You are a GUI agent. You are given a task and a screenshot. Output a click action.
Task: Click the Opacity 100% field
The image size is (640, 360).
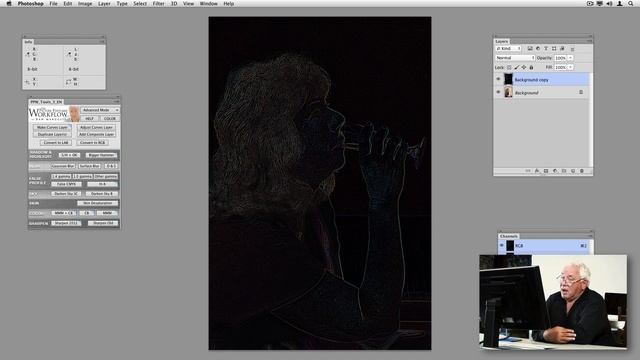(560, 58)
